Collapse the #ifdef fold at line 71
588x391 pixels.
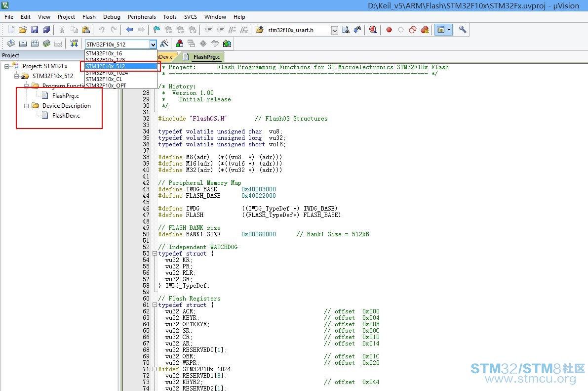[155, 369]
